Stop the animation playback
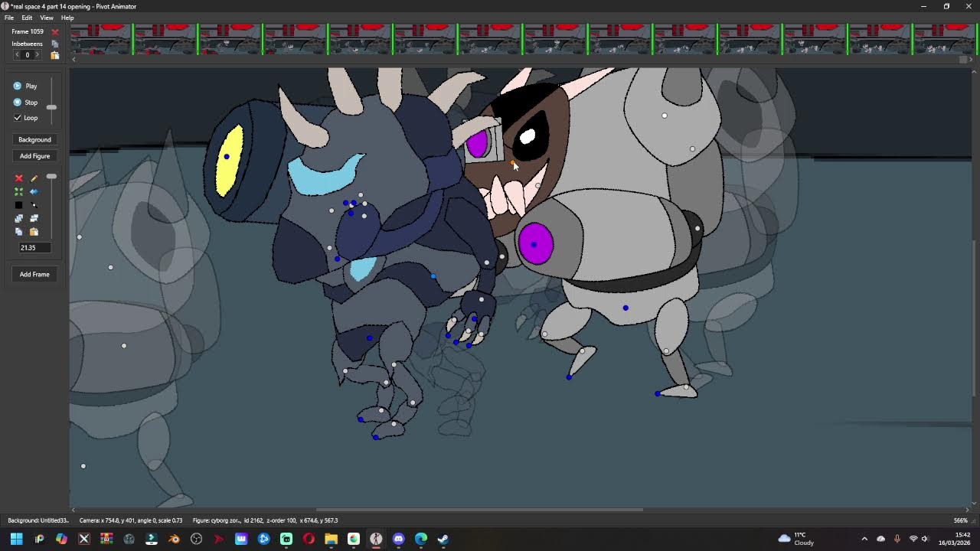The height and width of the screenshot is (551, 980). coord(25,102)
